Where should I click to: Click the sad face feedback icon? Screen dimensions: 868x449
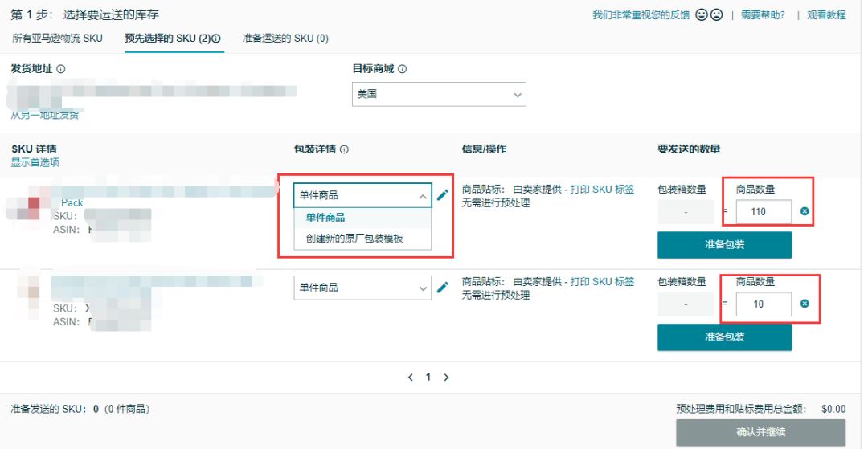point(716,15)
